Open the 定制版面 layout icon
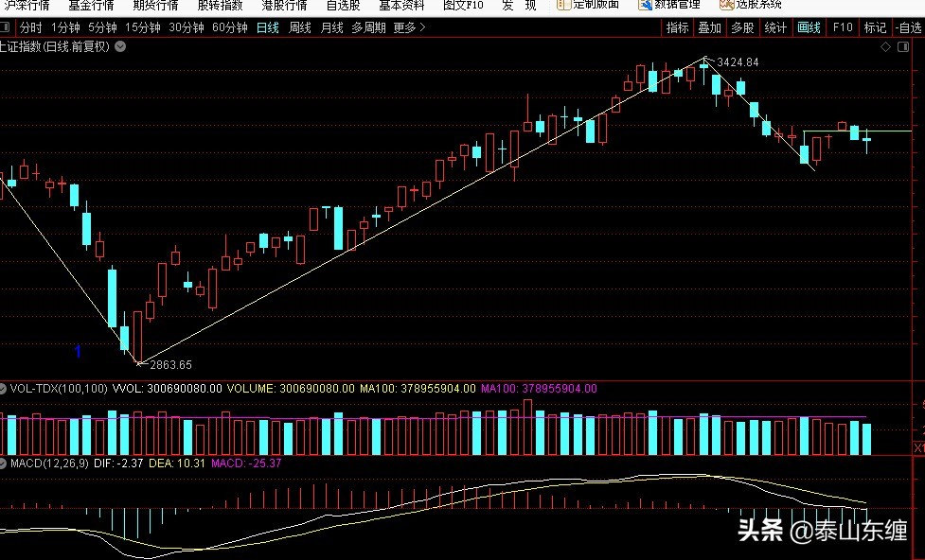Screen dimensions: 925x560 pos(563,5)
